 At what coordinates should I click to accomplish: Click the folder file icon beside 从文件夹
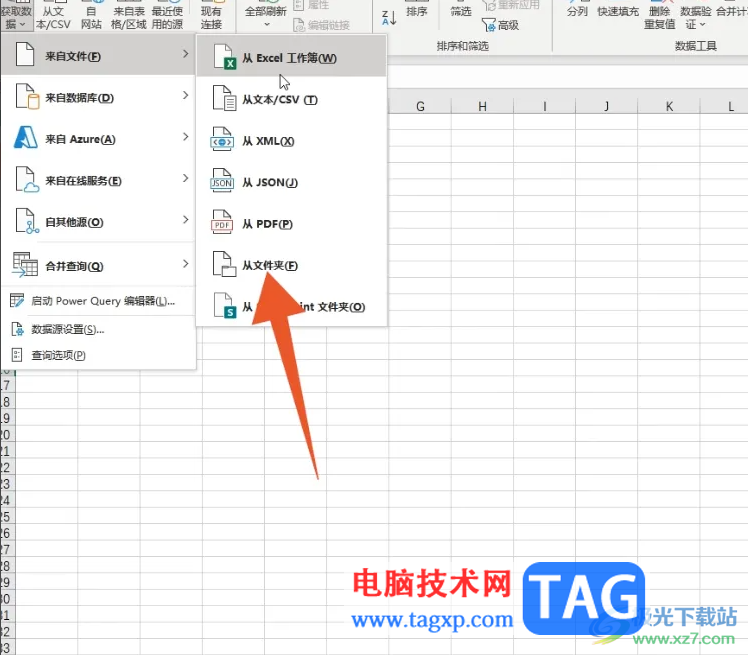pos(224,264)
